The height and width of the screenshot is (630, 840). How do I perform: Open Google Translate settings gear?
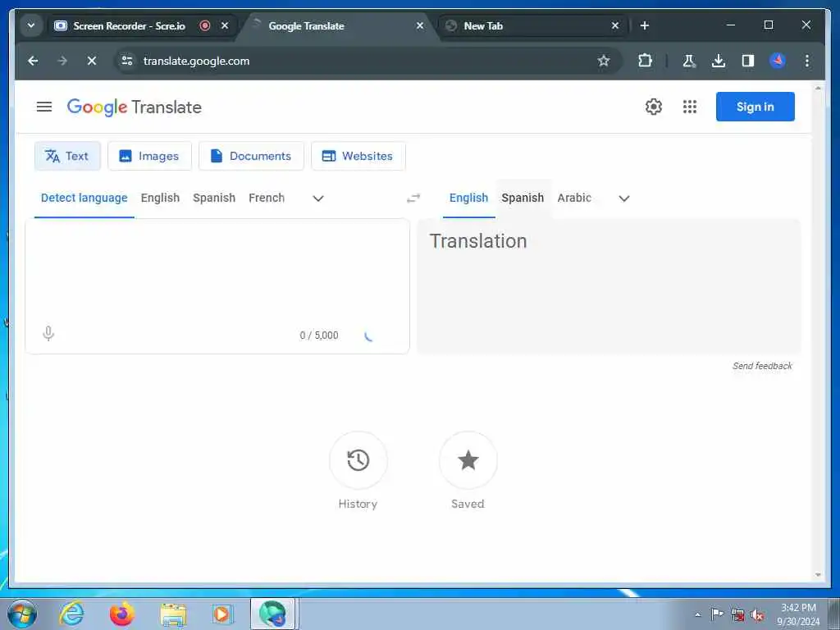[653, 107]
